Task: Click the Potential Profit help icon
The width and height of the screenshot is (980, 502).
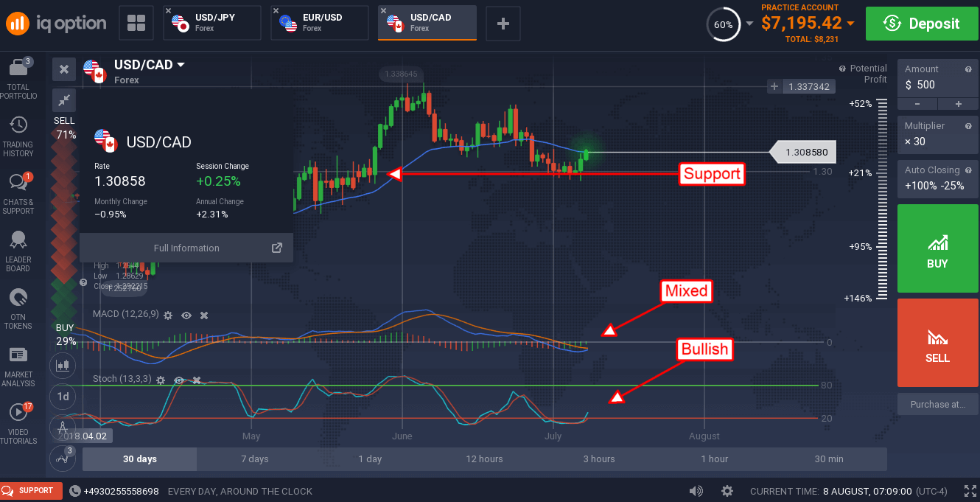Action: (x=843, y=69)
